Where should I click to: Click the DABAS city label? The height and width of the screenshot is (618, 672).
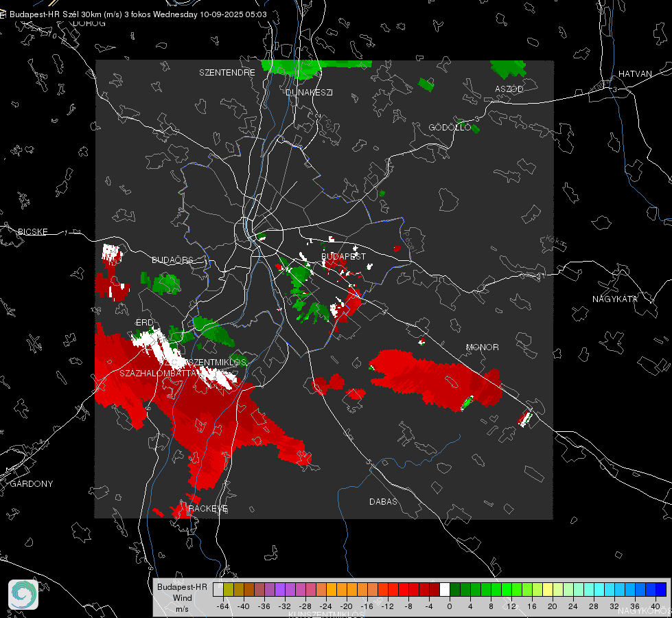coord(383,502)
